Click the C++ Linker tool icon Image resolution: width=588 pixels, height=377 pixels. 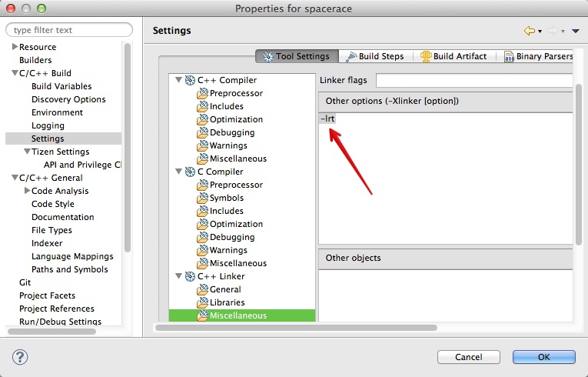(x=190, y=276)
